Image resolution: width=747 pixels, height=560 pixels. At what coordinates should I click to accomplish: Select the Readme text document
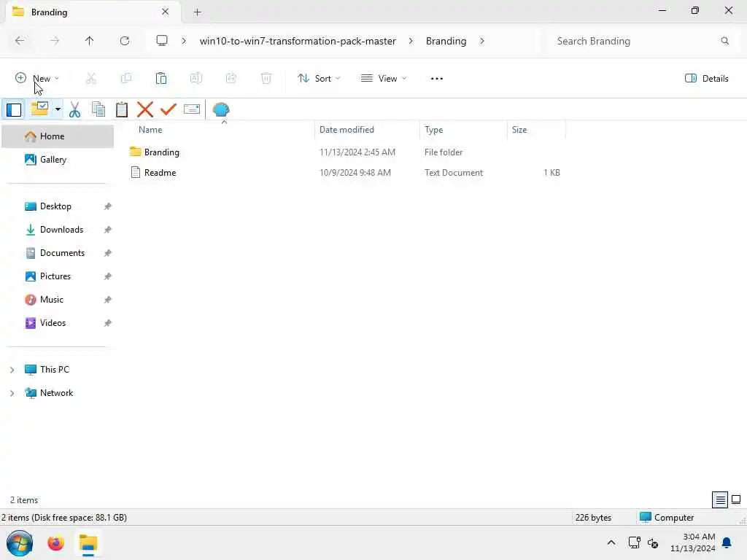pyautogui.click(x=345, y=173)
